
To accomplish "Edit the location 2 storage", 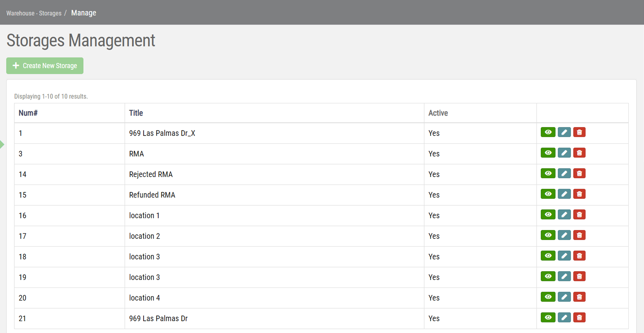I will click(564, 235).
